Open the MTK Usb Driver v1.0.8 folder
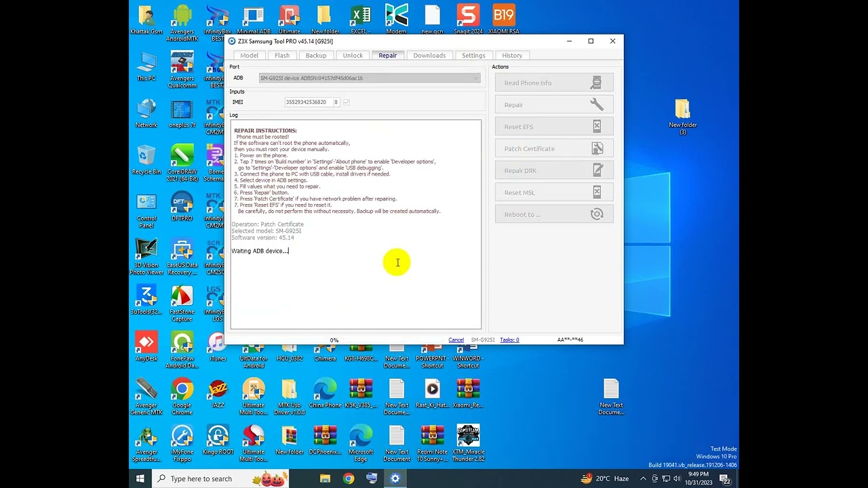The height and width of the screenshot is (488, 868). pyautogui.click(x=289, y=397)
